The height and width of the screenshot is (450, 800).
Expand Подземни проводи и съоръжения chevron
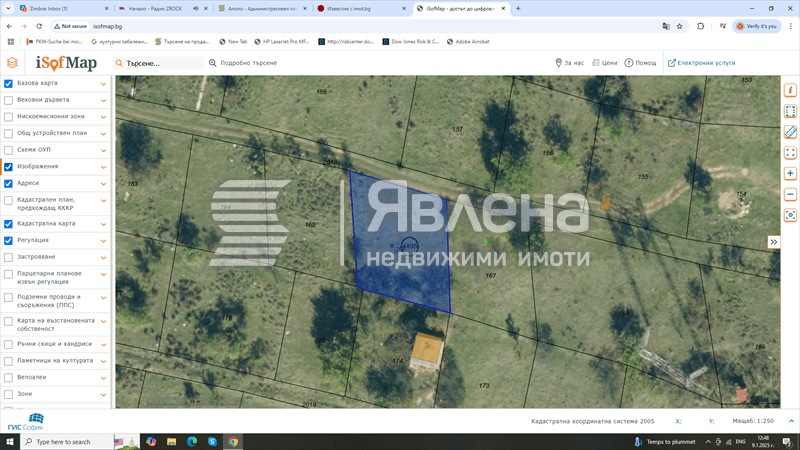click(x=103, y=298)
